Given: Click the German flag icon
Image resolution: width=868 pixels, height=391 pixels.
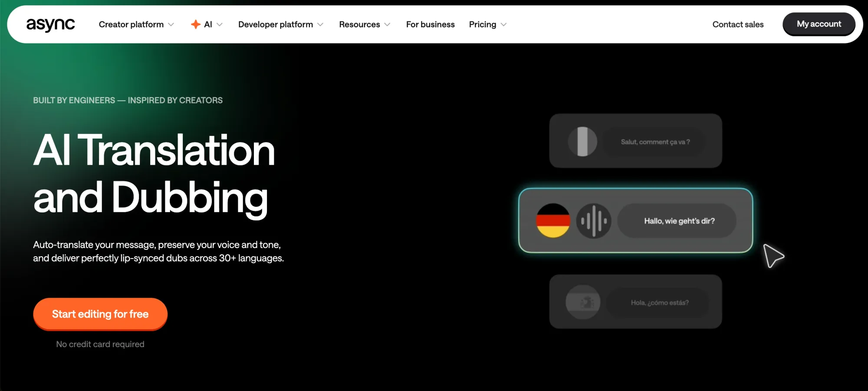Looking at the screenshot, I should [553, 221].
